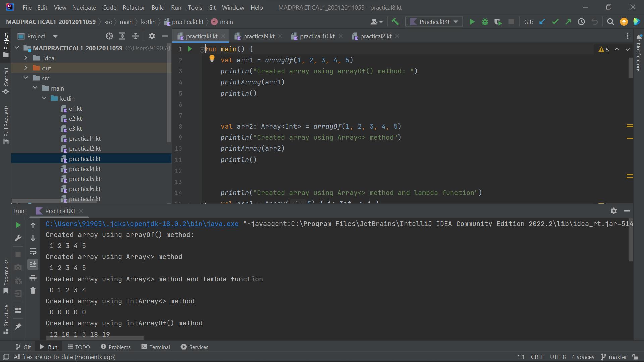Screen dimensions: 644x362
Task: Click the java.exe path link in console
Action: tap(142, 224)
